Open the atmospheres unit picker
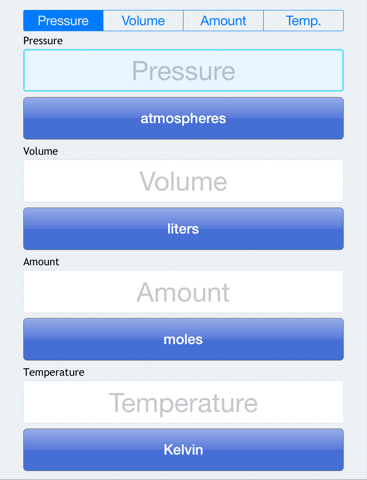Screen dimensions: 367x480 point(183,118)
